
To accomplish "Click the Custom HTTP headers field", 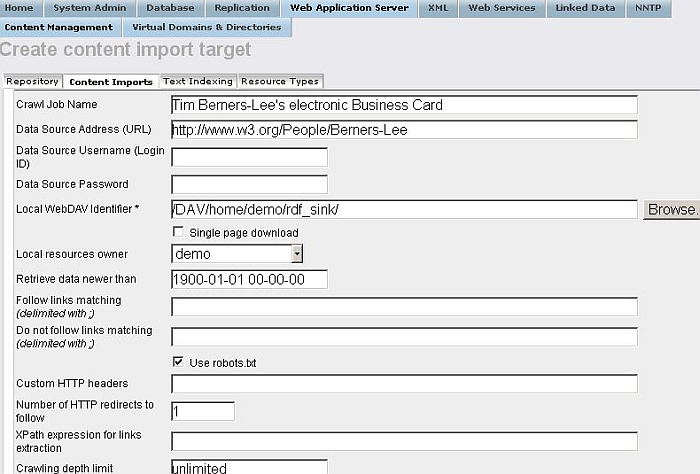I will pyautogui.click(x=404, y=384).
